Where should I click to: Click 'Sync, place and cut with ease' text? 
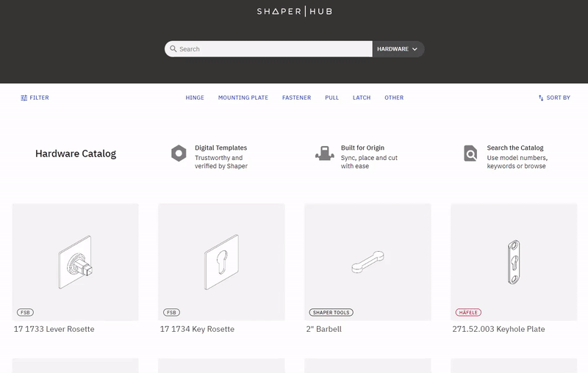369,162
